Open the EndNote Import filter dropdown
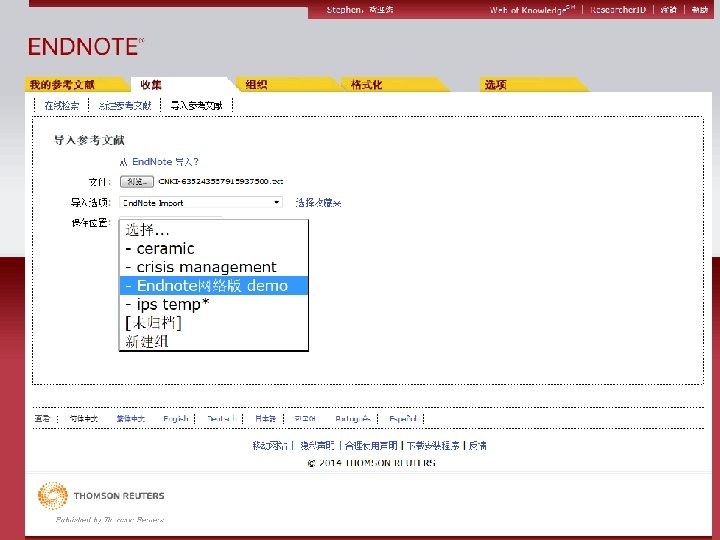 click(x=201, y=202)
